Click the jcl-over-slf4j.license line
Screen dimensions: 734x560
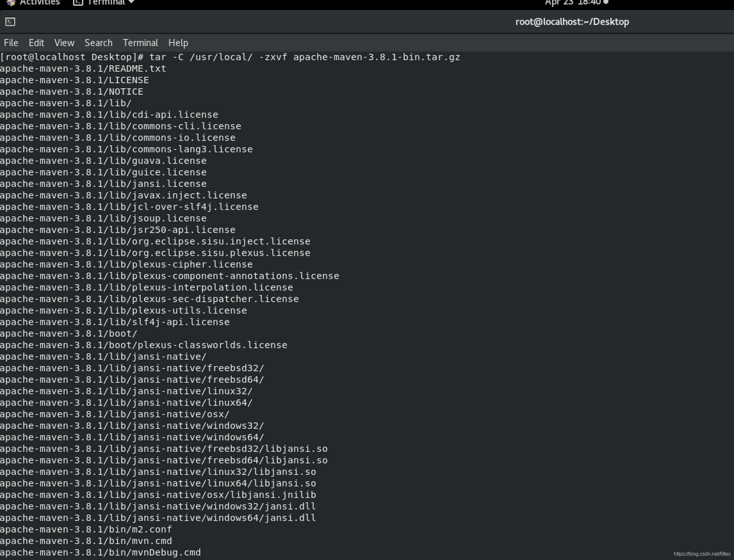pos(129,207)
